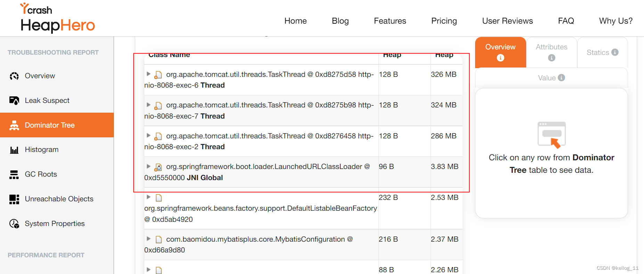Switch to the Statics tab

tap(603, 52)
